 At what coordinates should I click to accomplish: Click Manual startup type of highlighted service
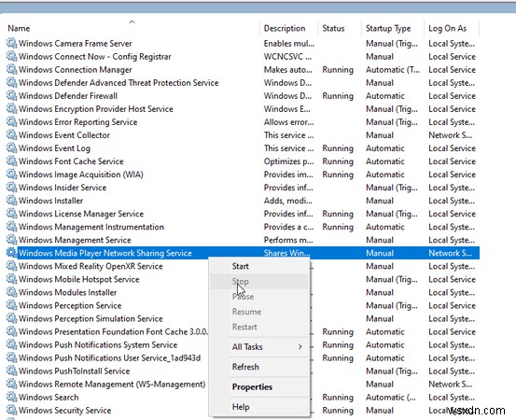(x=380, y=253)
